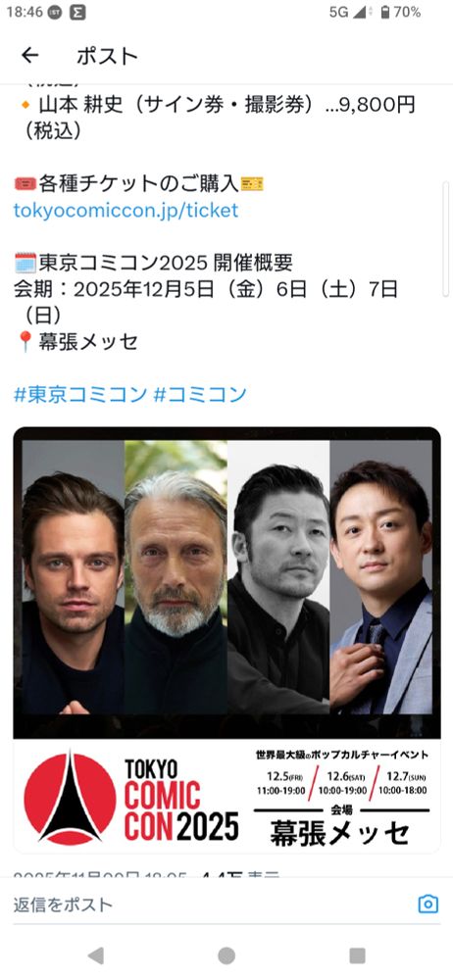Open the #コミコン hashtag

click(200, 394)
